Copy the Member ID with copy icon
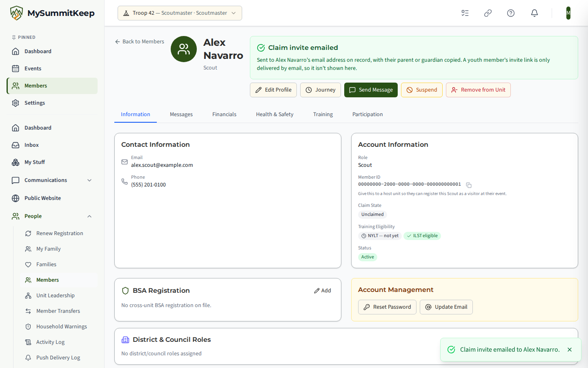Image resolution: width=588 pixels, height=368 pixels. coord(469,185)
